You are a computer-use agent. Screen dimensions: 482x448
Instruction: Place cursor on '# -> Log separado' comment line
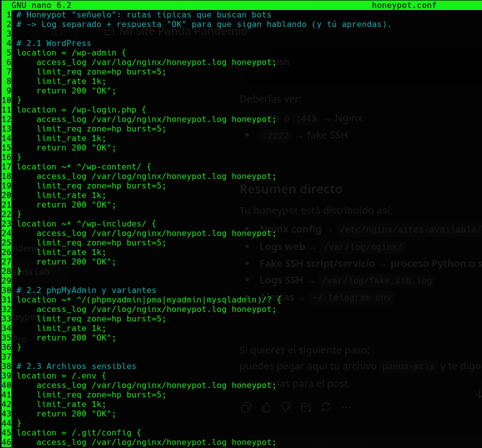204,24
